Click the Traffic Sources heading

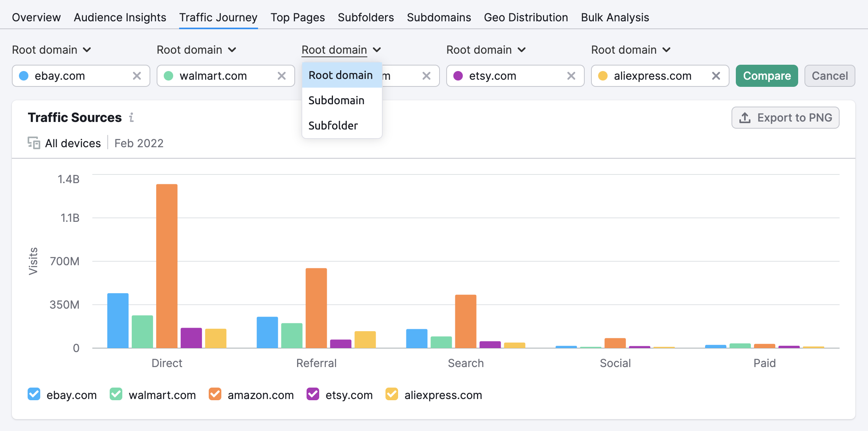point(75,118)
